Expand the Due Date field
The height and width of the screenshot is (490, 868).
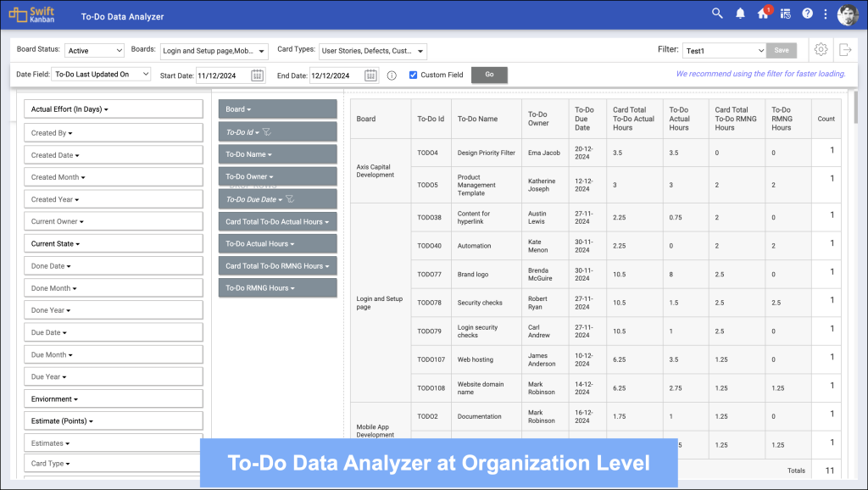pyautogui.click(x=114, y=332)
